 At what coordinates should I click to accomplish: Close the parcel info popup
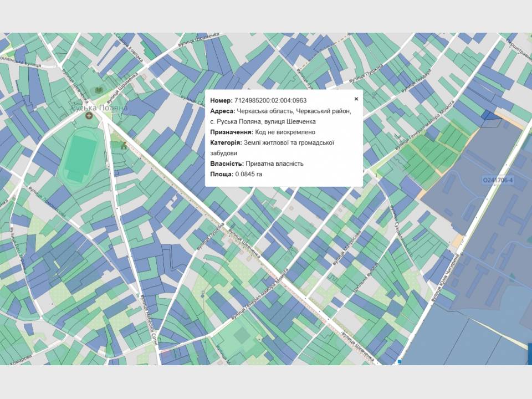point(356,99)
